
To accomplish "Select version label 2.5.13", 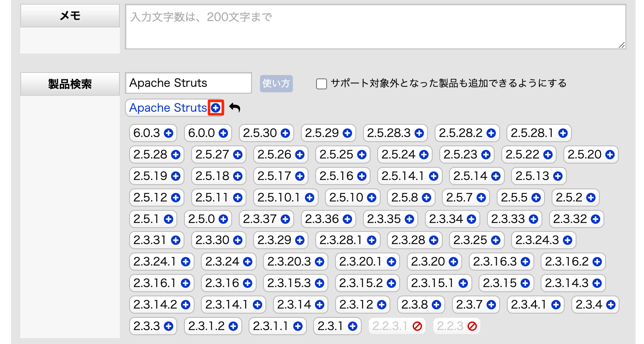I will tap(532, 176).
